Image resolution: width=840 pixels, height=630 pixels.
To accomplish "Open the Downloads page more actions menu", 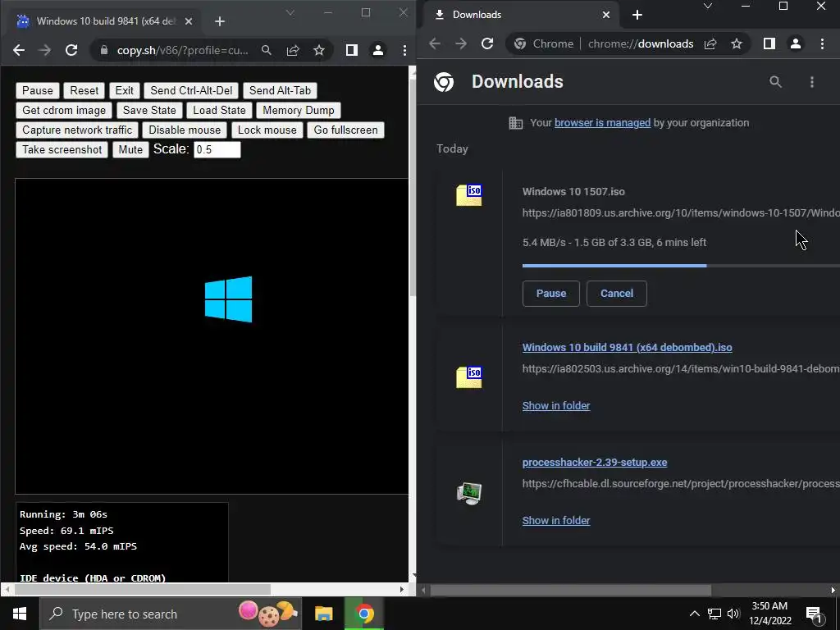I will click(x=812, y=82).
